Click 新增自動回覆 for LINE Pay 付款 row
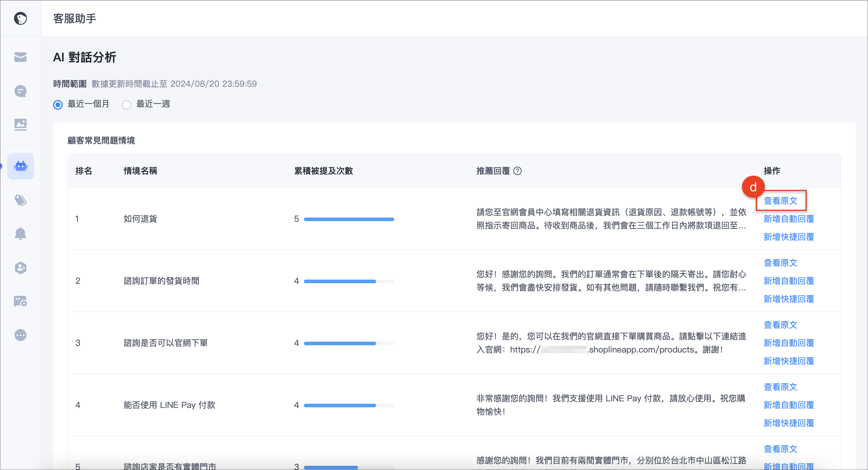868x470 pixels. point(788,405)
